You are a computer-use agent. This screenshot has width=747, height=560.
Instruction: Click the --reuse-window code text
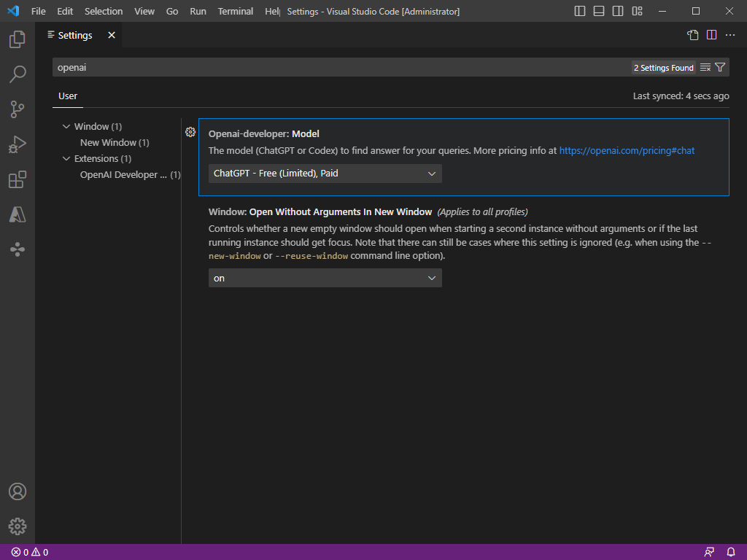click(x=311, y=256)
